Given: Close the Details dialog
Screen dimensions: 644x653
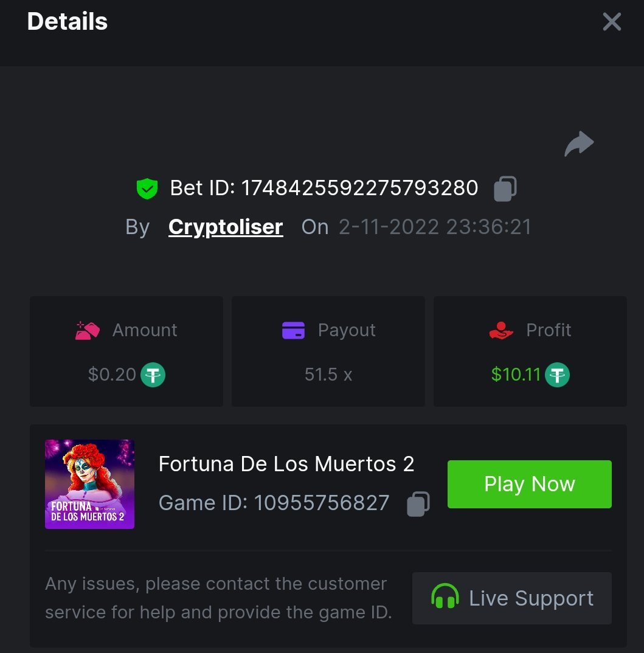Looking at the screenshot, I should point(611,22).
